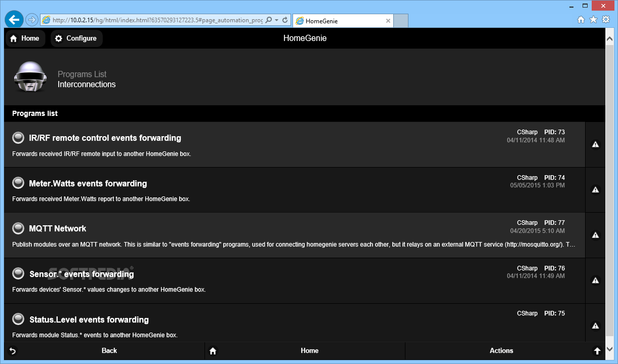Open IR/RF remote control events forwarding program
618x364 pixels.
click(295, 145)
